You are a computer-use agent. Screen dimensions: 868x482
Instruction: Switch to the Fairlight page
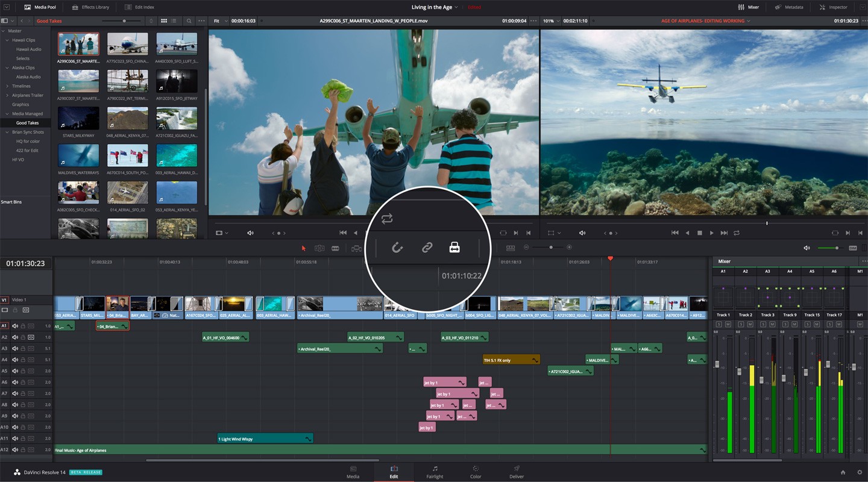pos(435,472)
